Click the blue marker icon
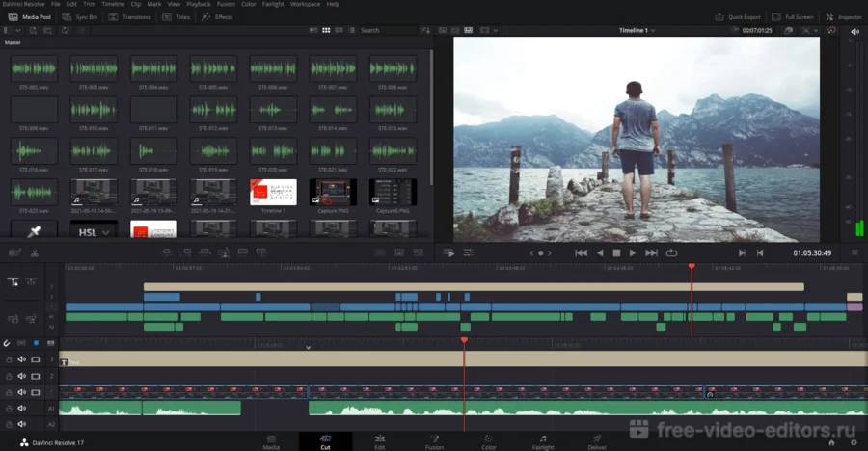Screen dimensions: 868x451 [x=36, y=343]
